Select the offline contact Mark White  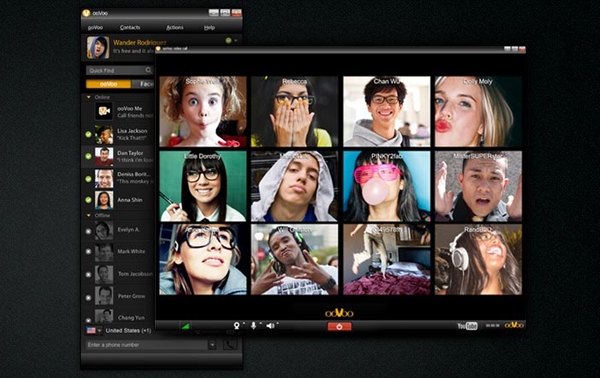tap(118, 252)
